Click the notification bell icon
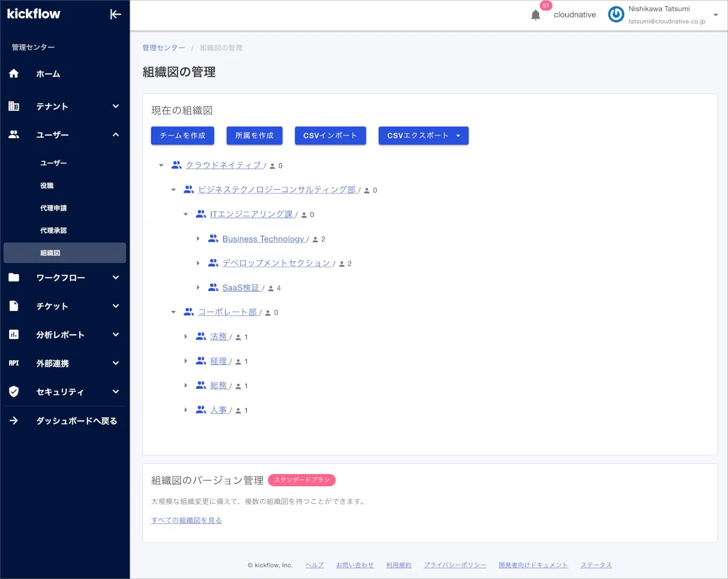The image size is (728, 579). pyautogui.click(x=535, y=15)
